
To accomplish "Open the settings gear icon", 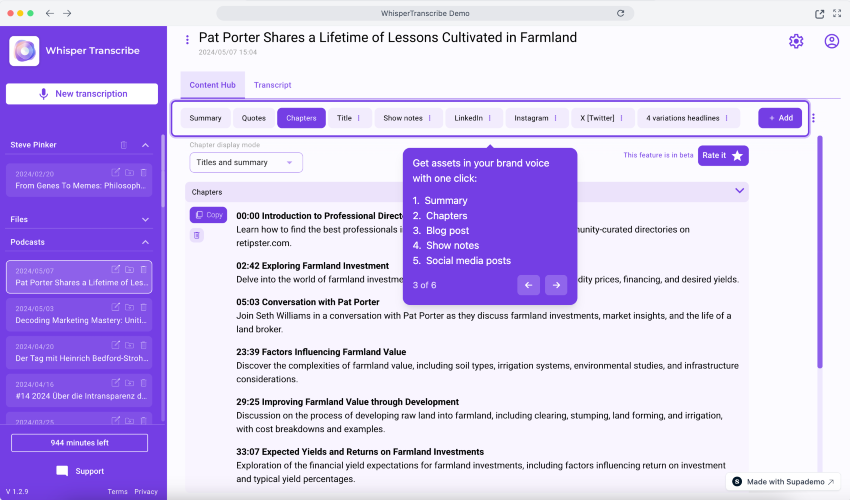I will 796,41.
